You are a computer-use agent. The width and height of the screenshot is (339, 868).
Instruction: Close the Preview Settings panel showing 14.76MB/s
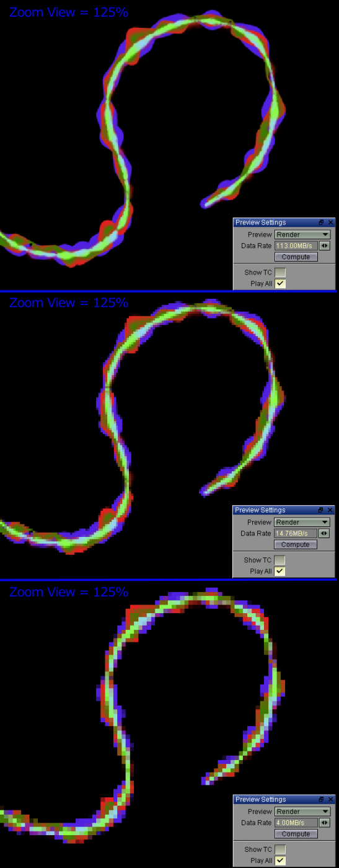tap(330, 510)
